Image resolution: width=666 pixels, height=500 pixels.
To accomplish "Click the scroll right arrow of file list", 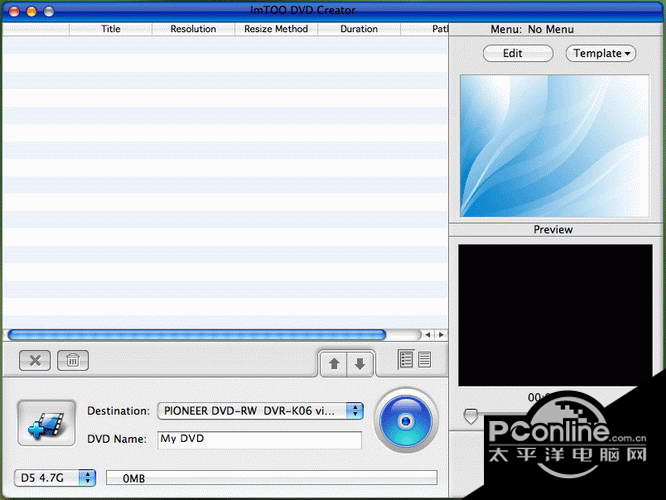I will 441,335.
